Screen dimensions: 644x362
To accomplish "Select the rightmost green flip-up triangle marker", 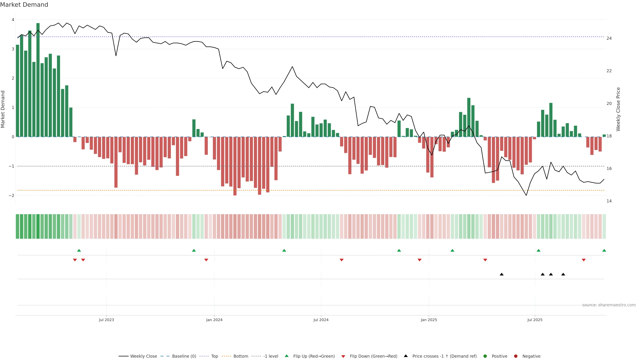I will pos(604,250).
